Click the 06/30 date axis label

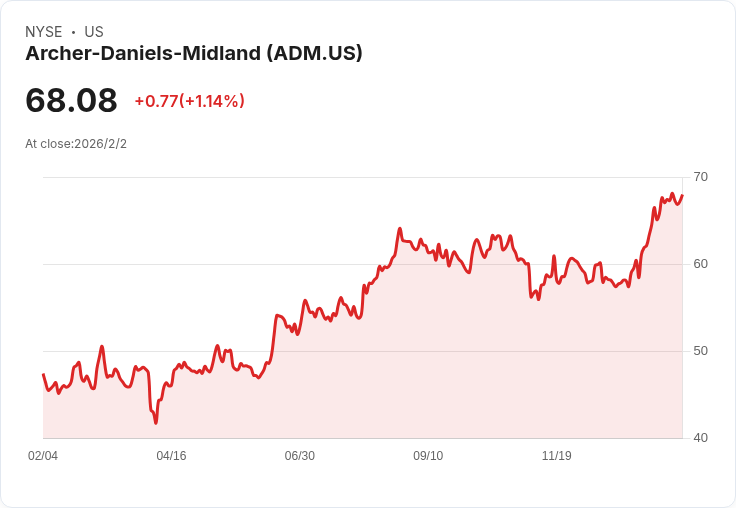pyautogui.click(x=299, y=456)
